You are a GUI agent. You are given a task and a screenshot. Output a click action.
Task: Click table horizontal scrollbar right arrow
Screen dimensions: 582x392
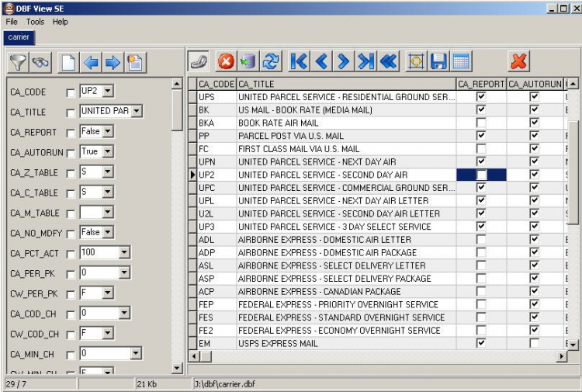[562, 357]
